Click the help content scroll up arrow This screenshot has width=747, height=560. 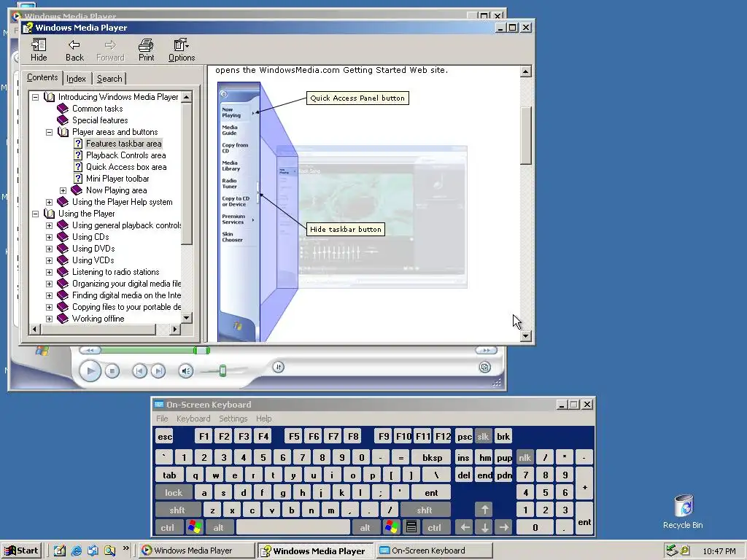point(525,72)
